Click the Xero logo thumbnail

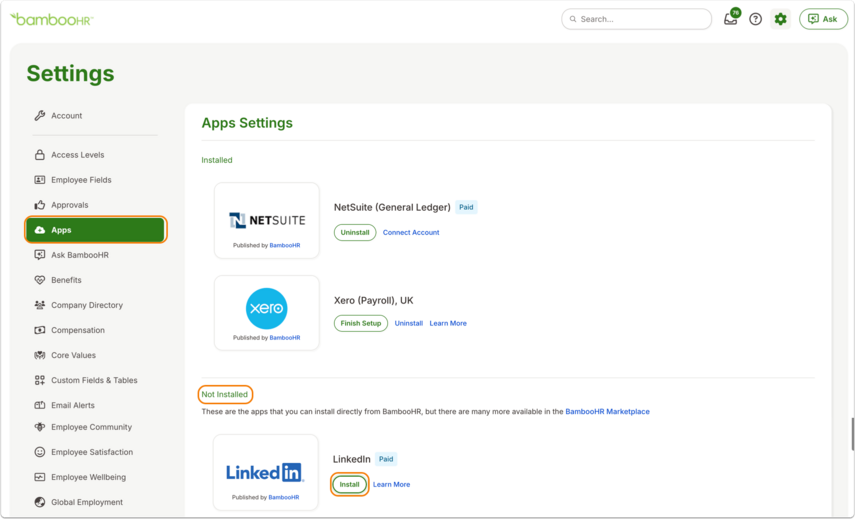pyautogui.click(x=267, y=312)
